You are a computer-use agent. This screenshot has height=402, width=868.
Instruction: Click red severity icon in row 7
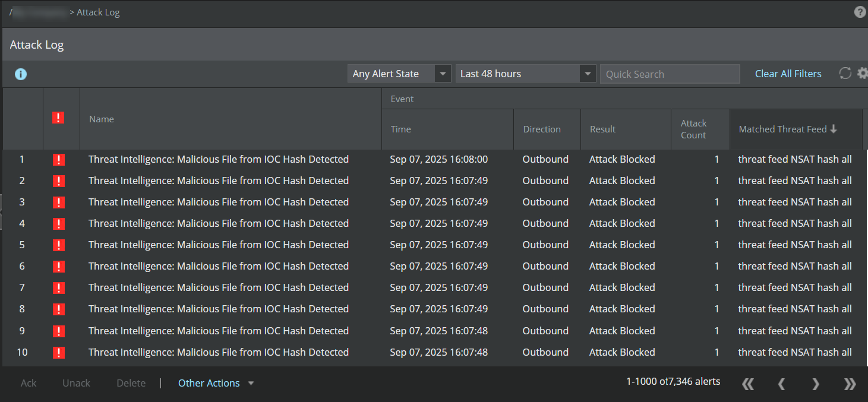click(58, 287)
